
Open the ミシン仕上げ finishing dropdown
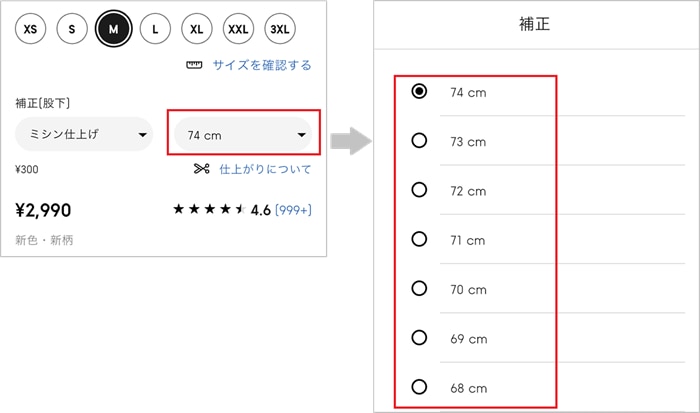[x=84, y=134]
